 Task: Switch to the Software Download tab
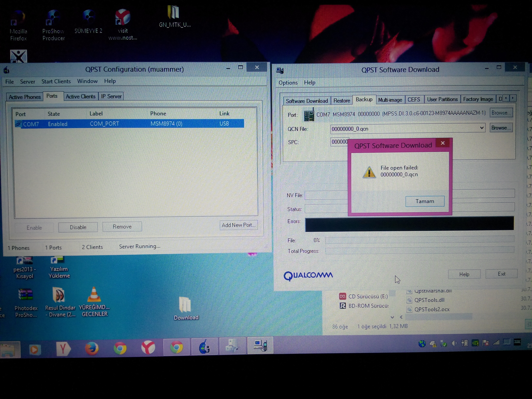(307, 101)
